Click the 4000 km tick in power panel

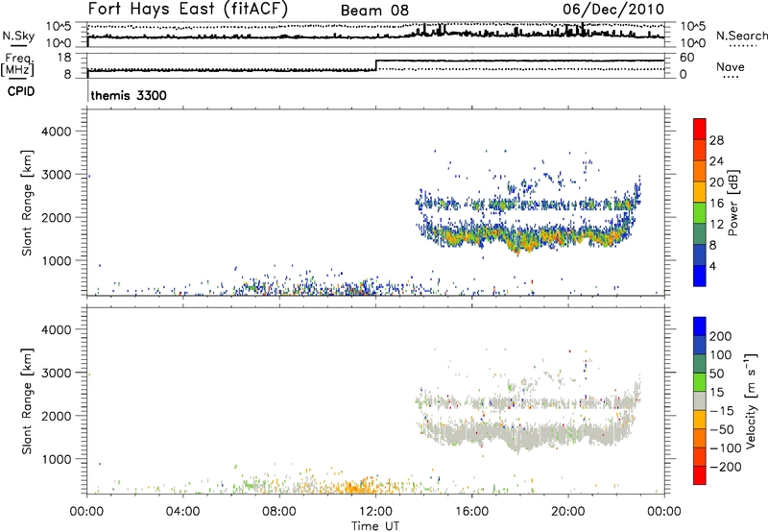tap(56, 132)
